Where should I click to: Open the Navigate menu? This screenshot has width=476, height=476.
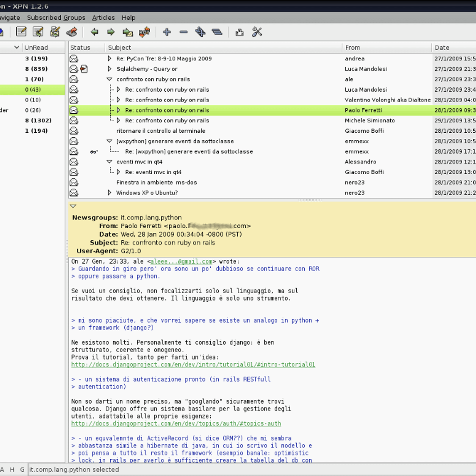[10, 18]
